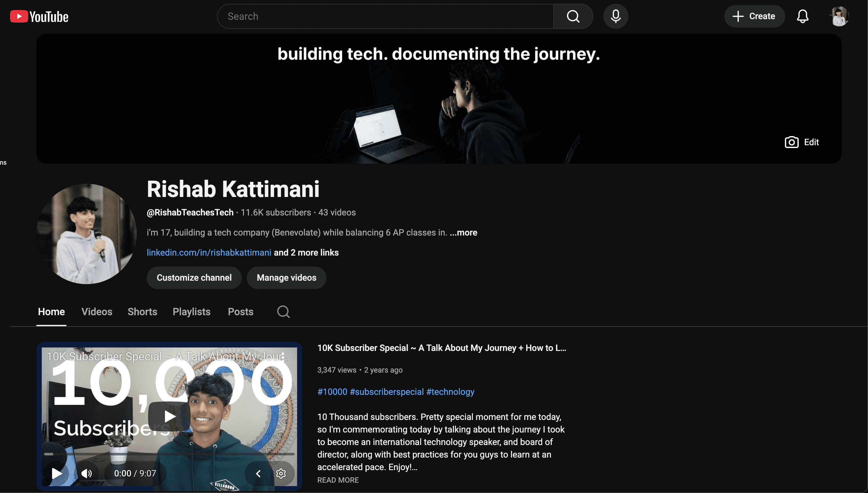
Task: Click the magnifier search button
Action: pyautogui.click(x=573, y=16)
